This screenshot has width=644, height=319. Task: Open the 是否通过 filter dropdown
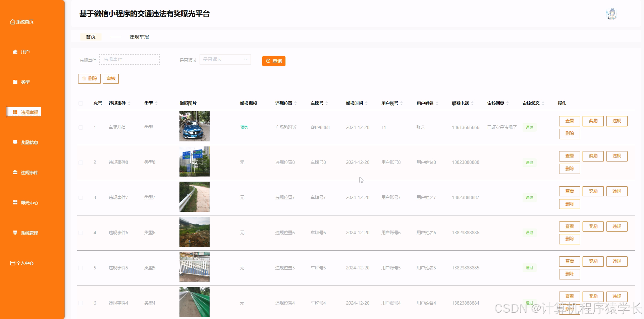225,59
